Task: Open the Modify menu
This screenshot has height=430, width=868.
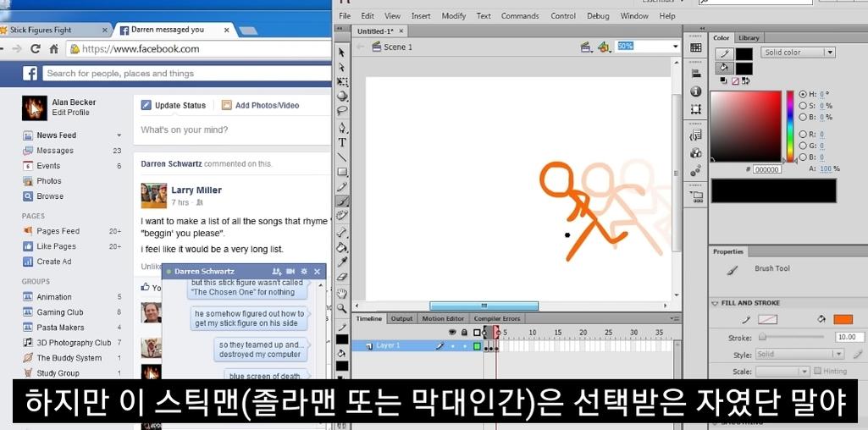Action: coord(453,16)
